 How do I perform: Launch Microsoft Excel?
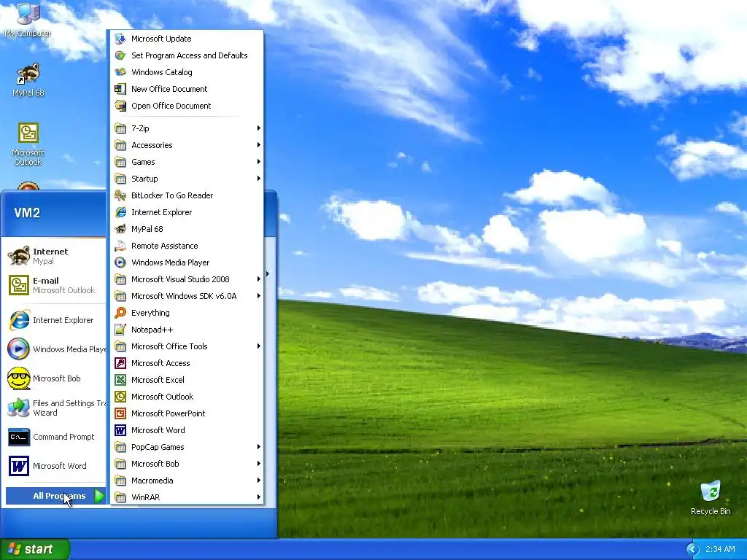coord(187,379)
